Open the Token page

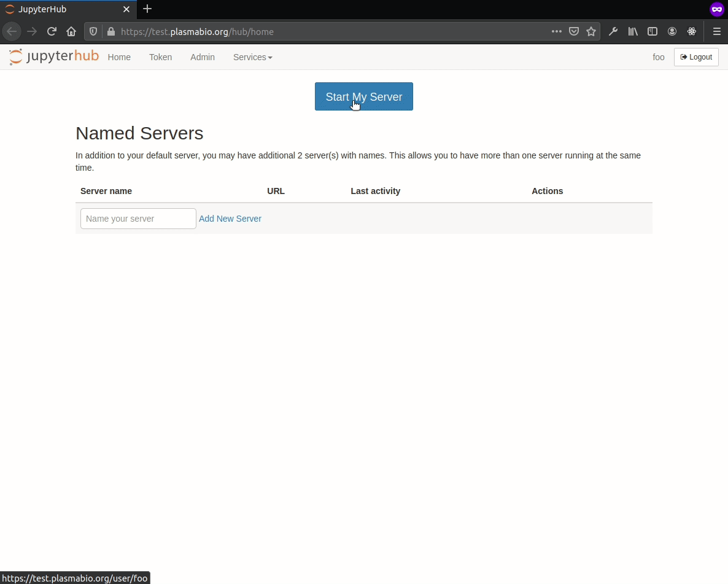[161, 57]
